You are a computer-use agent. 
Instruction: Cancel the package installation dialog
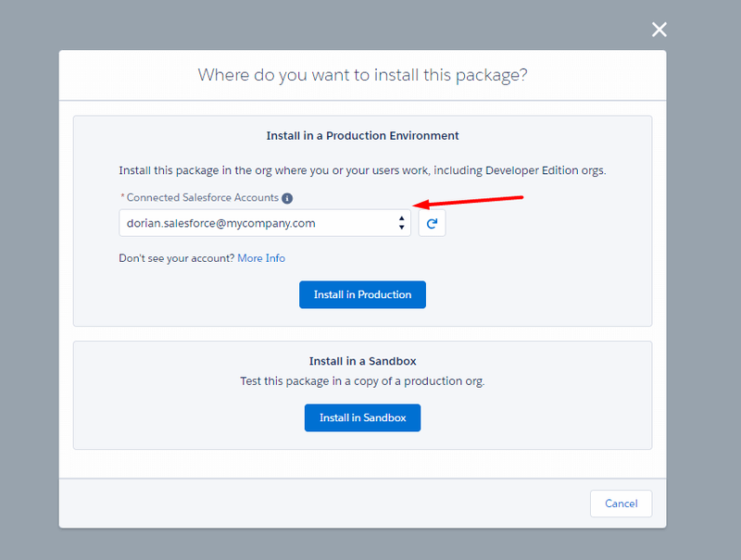(x=621, y=504)
